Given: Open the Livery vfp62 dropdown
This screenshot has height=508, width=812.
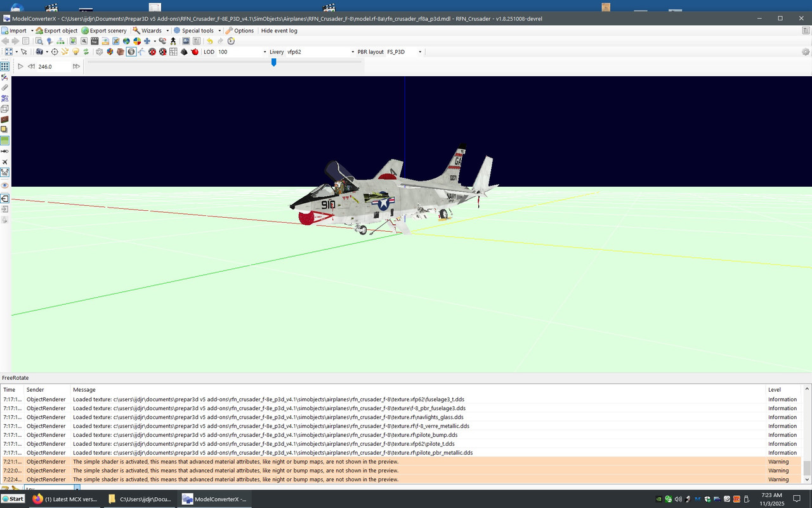Looking at the screenshot, I should [352, 51].
